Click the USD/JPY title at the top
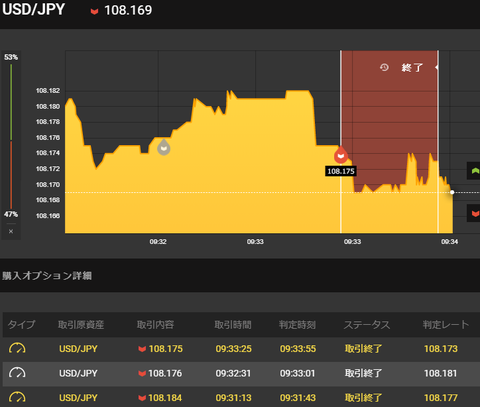The image size is (480, 407). (x=33, y=9)
